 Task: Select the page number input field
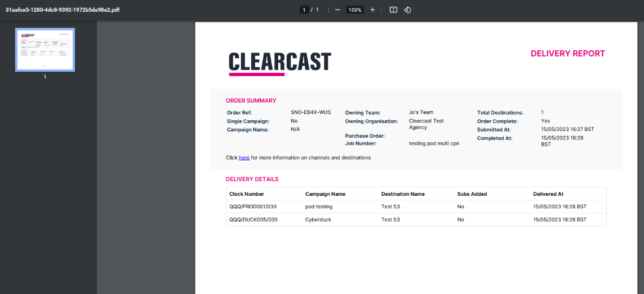(x=304, y=10)
